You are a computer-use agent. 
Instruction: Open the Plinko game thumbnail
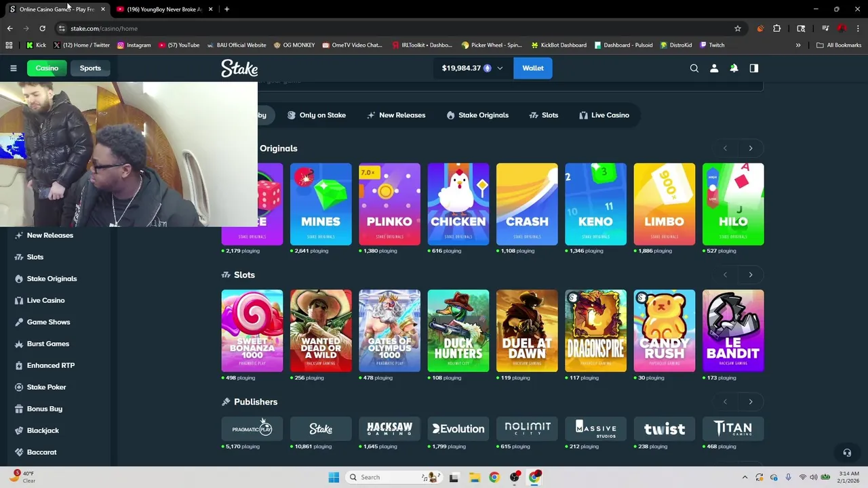(x=389, y=204)
